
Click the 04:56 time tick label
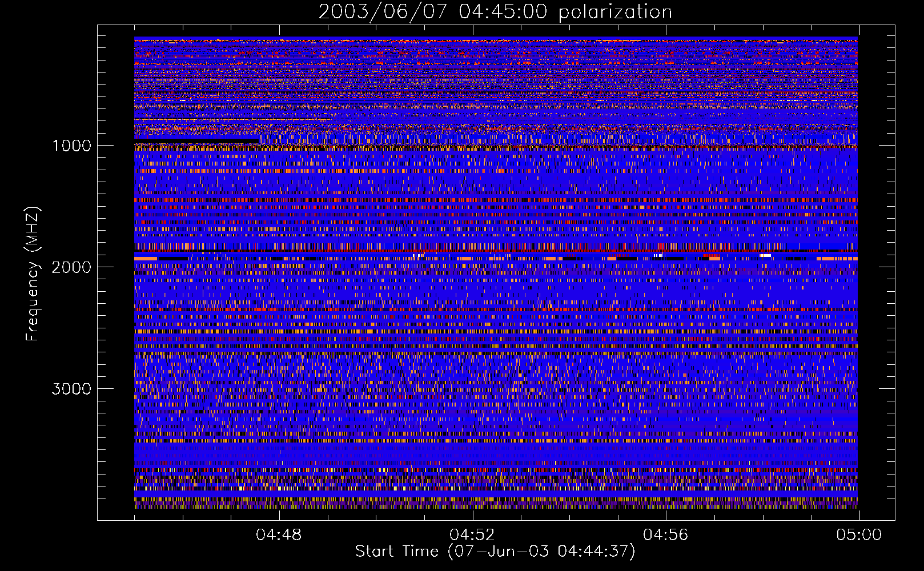(x=665, y=535)
